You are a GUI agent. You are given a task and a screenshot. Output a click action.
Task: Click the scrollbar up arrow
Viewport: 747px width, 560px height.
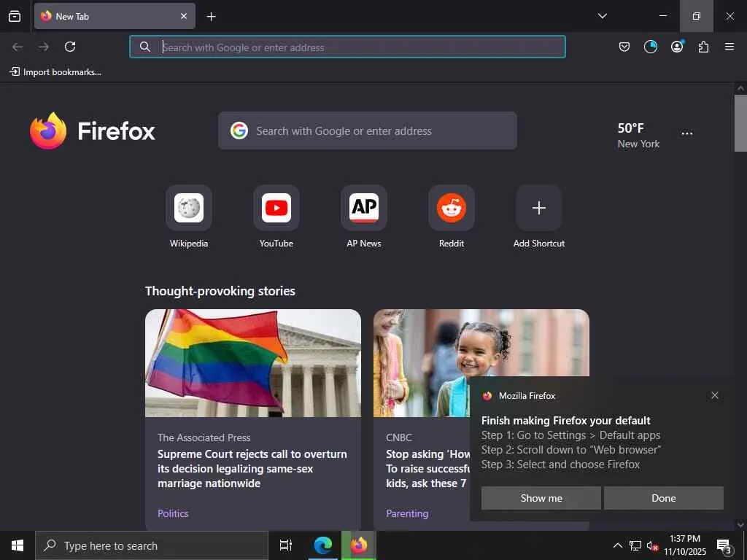tap(740, 88)
